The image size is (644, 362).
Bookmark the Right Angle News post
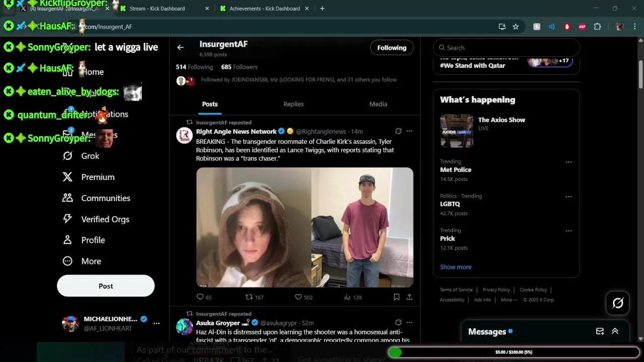(x=396, y=297)
